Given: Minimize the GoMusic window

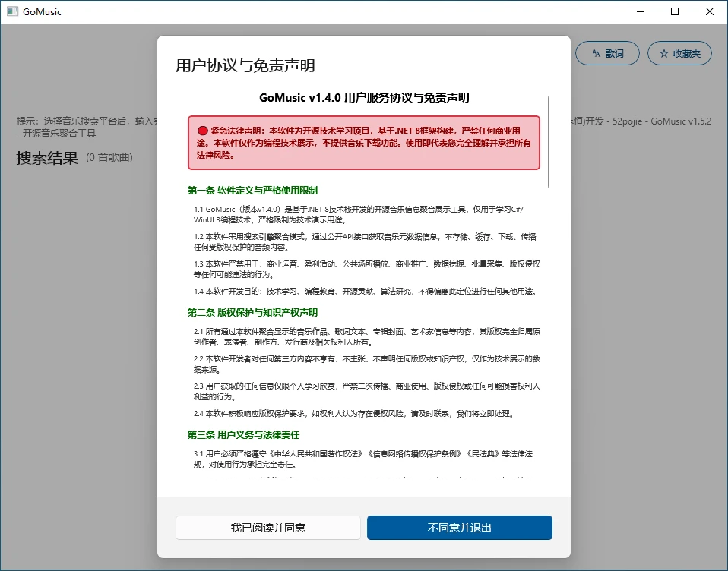Looking at the screenshot, I should tap(640, 11).
